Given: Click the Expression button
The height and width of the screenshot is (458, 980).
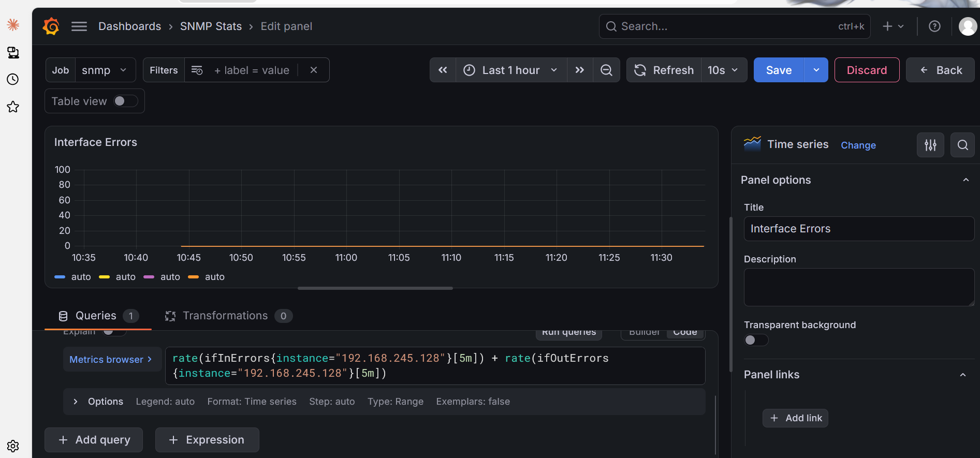Looking at the screenshot, I should click(x=207, y=440).
